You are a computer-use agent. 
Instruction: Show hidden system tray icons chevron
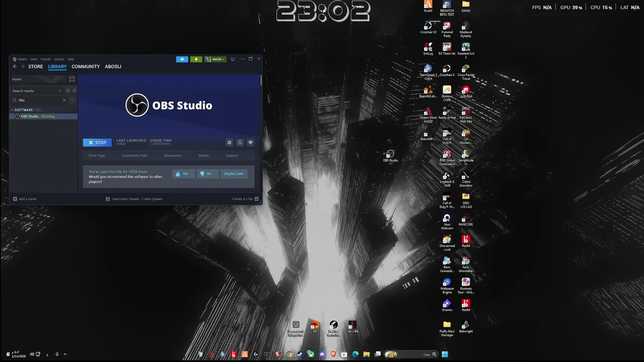(x=65, y=354)
